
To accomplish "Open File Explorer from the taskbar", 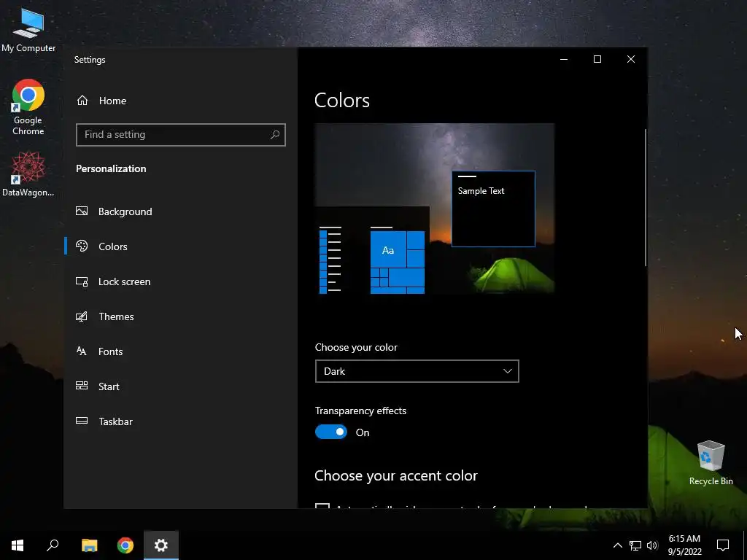I will click(89, 545).
